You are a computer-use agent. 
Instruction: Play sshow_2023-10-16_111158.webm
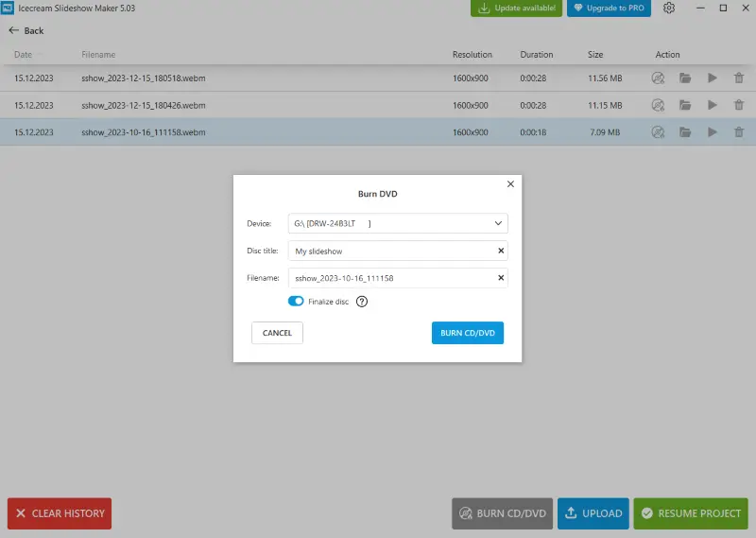point(713,131)
